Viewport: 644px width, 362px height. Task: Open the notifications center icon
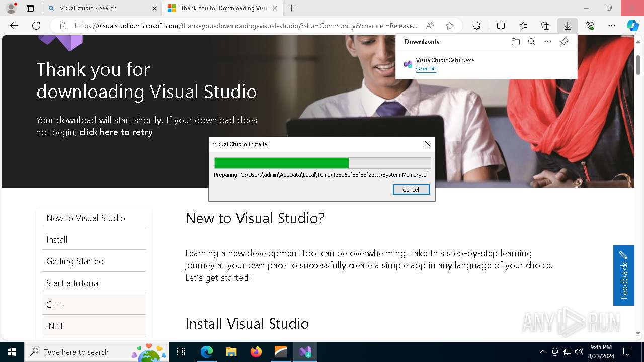point(627,352)
